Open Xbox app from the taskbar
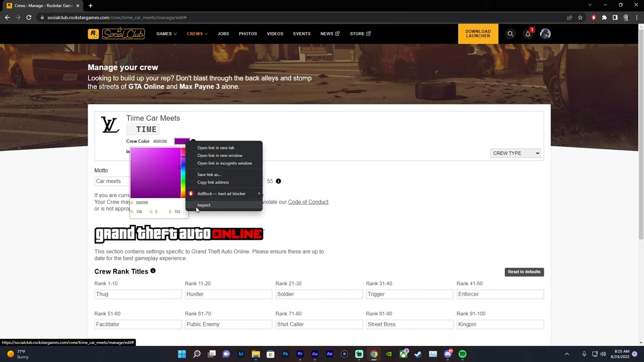Screen dimensions: 644x362 tap(404, 354)
